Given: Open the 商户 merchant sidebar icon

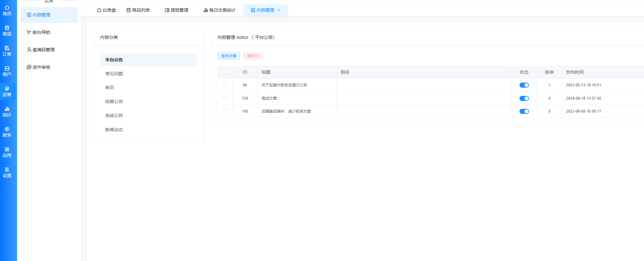Looking at the screenshot, I should 7,71.
